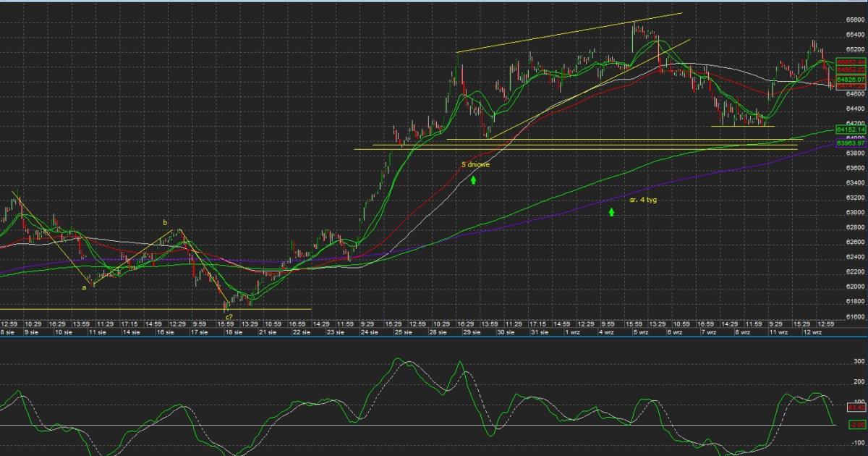This screenshot has height=456, width=868.
Task: Click the yellow wave label 'a'
Action: [x=84, y=287]
